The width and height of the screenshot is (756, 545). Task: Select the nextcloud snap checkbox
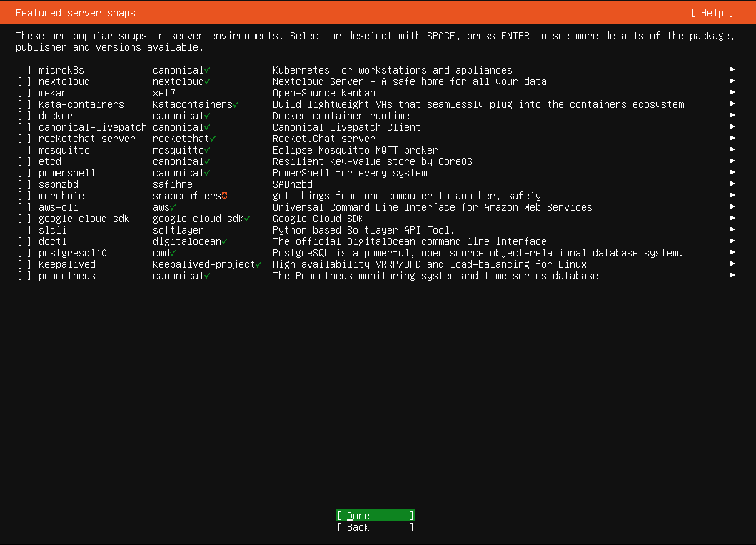click(24, 82)
